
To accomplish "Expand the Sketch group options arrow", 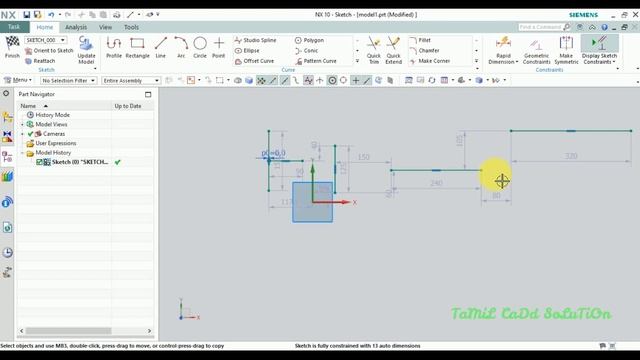I will pos(95,69).
